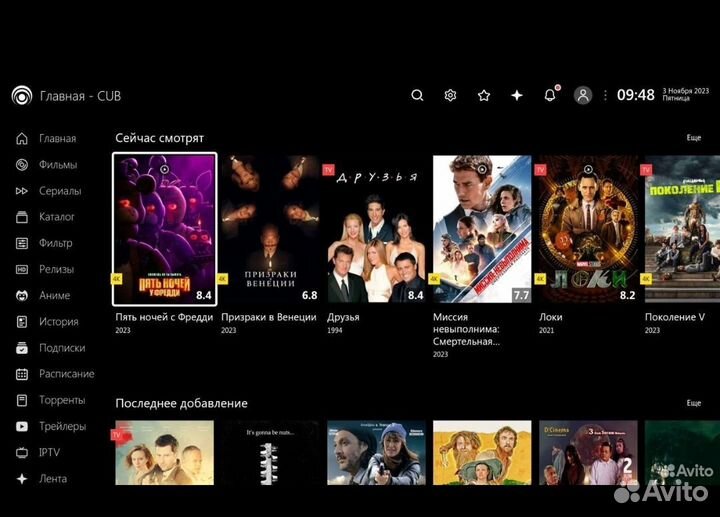Open Фильмы section
The image size is (720, 517).
(58, 165)
